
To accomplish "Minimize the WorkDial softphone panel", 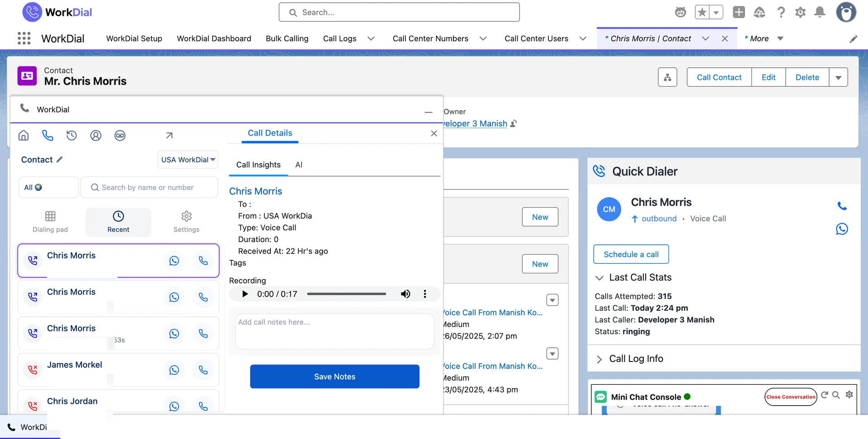I will click(x=429, y=112).
